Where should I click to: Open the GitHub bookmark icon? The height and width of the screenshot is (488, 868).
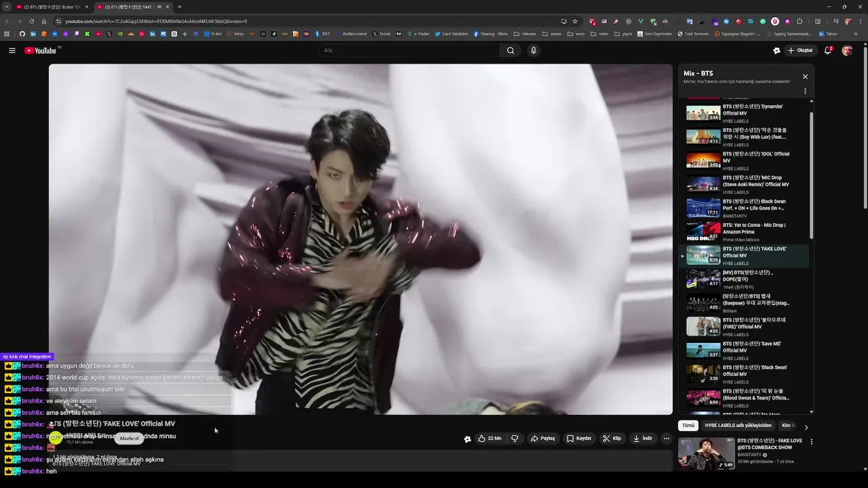pos(22,34)
